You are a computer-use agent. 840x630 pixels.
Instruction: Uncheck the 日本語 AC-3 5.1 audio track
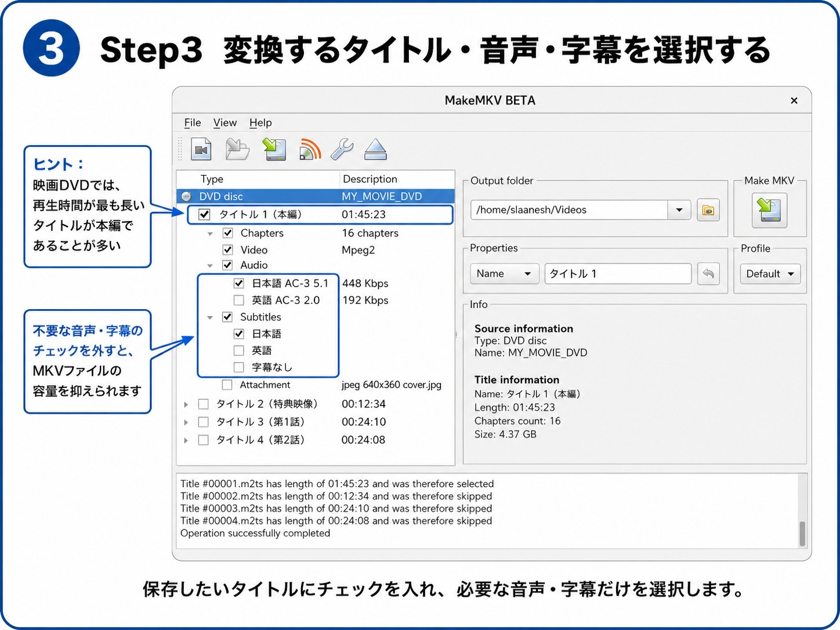(x=238, y=284)
